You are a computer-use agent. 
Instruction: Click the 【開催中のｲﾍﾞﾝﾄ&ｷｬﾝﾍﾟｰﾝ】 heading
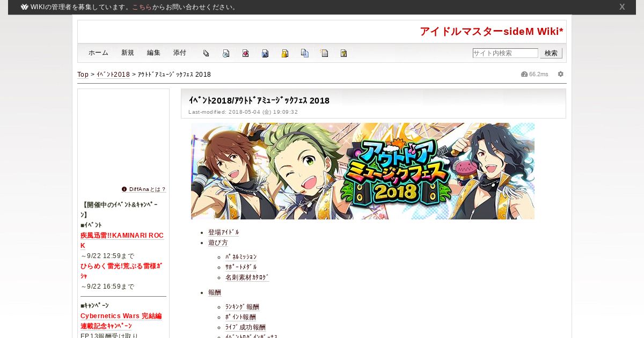pos(120,210)
